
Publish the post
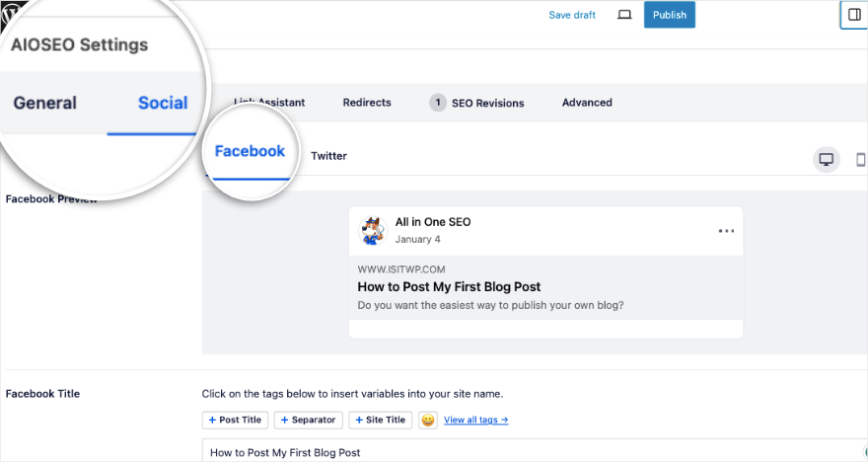click(x=670, y=15)
